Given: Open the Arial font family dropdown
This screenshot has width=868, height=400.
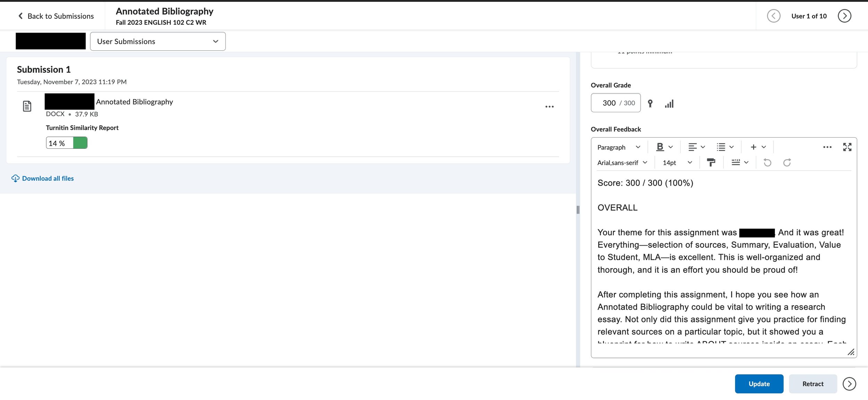Looking at the screenshot, I should click(x=622, y=163).
